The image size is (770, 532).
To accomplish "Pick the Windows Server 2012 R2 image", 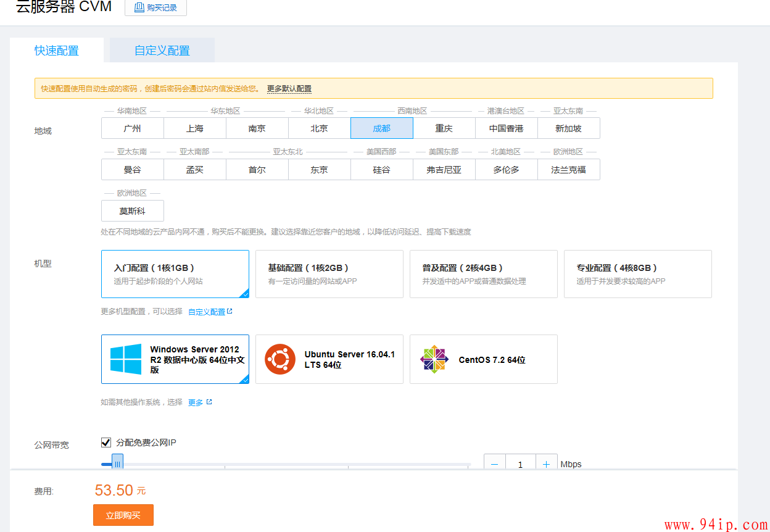I will (175, 359).
